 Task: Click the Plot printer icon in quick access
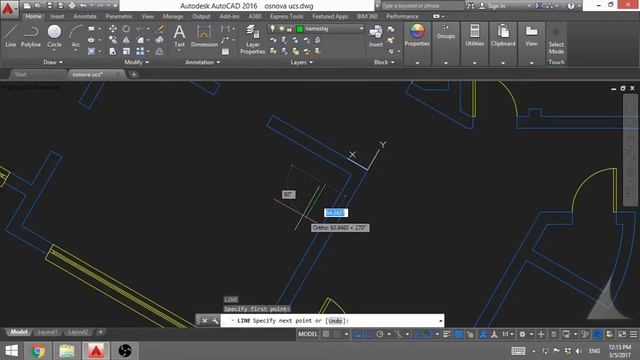click(x=72, y=6)
